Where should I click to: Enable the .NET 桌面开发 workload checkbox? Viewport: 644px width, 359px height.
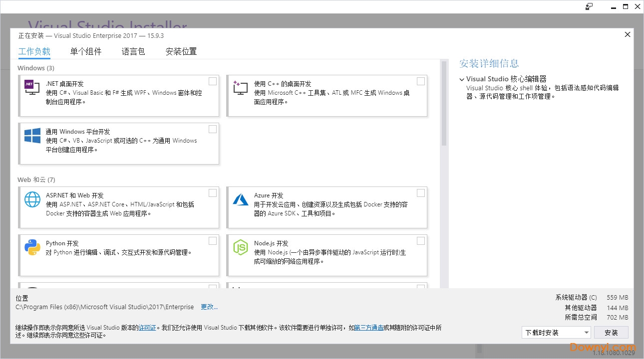pyautogui.click(x=213, y=81)
